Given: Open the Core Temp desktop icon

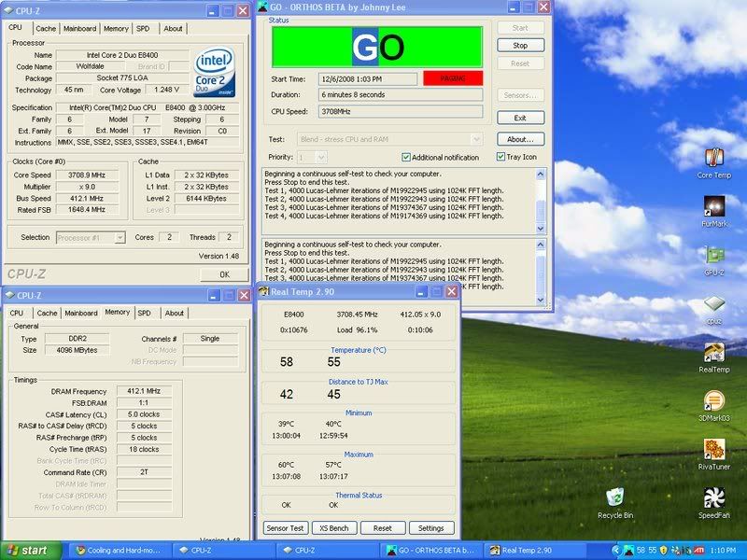Looking at the screenshot, I should tap(713, 157).
